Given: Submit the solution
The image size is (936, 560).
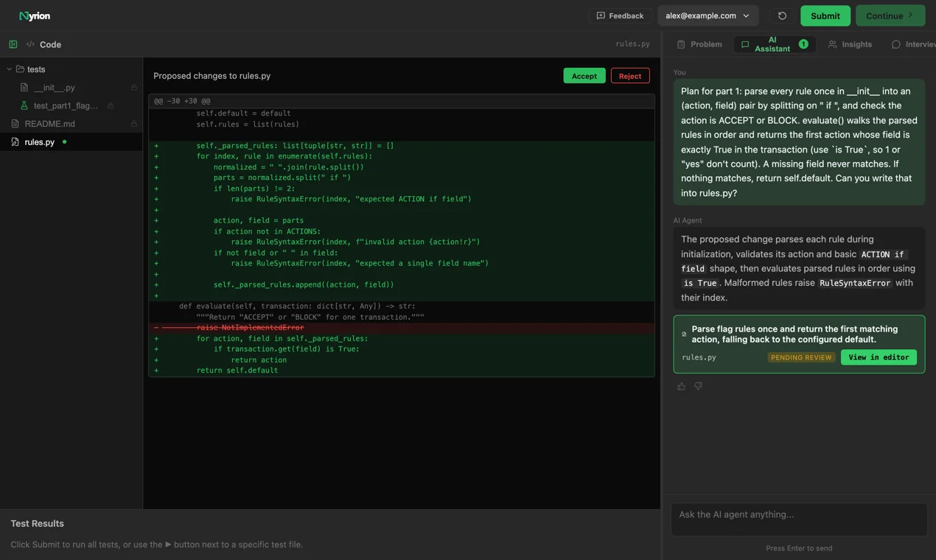Looking at the screenshot, I should pyautogui.click(x=825, y=15).
